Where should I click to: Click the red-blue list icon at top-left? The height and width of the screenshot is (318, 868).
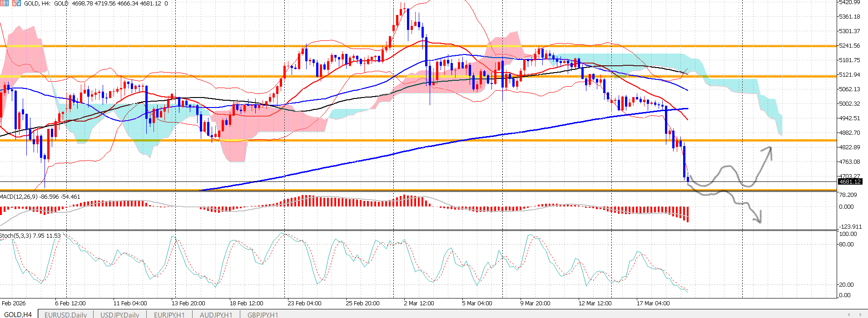(4, 3)
